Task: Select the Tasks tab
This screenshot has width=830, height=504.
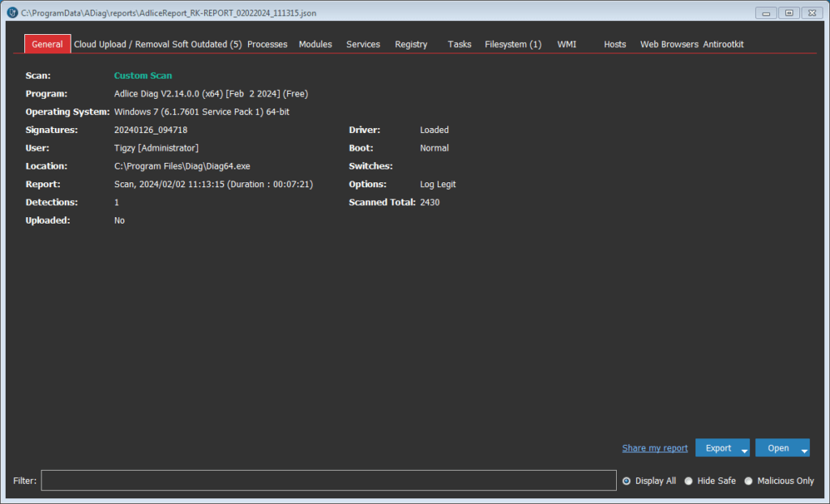Action: [460, 45]
